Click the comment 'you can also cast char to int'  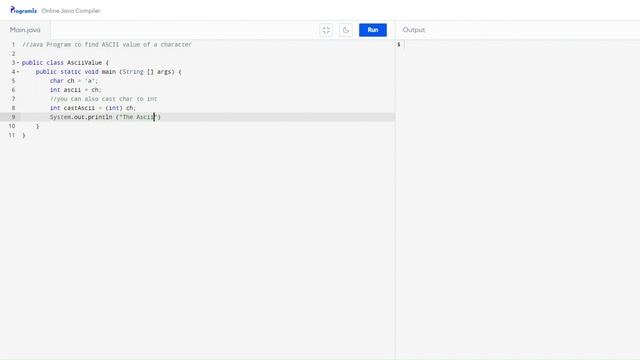pos(104,99)
